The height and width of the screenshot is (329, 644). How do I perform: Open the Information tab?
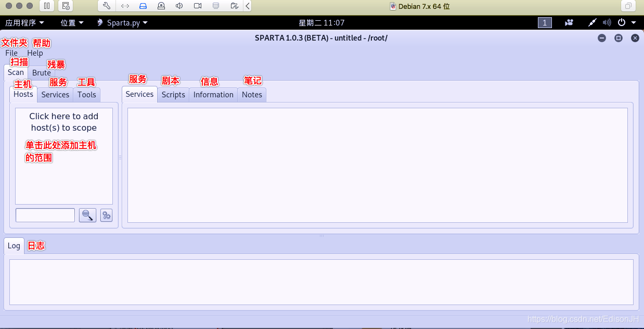(213, 95)
